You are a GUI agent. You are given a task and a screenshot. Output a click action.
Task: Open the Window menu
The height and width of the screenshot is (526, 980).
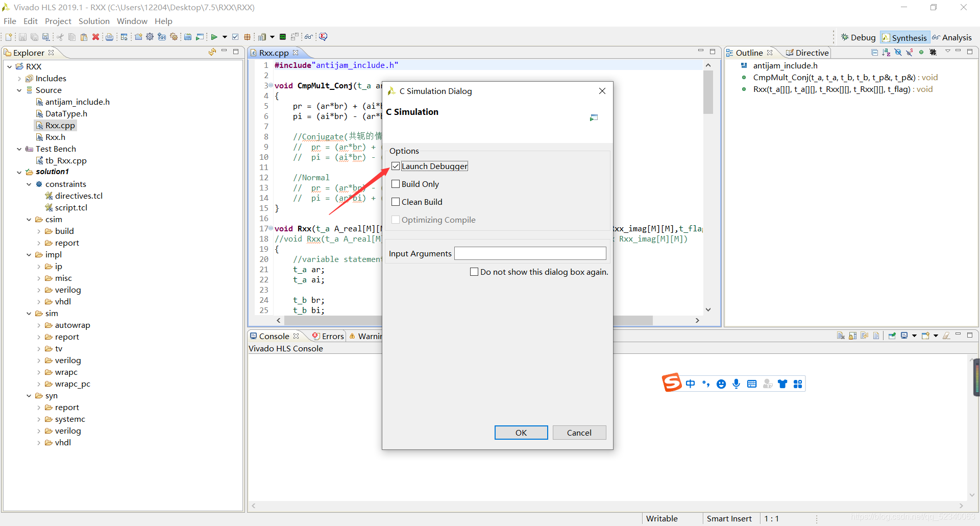point(132,21)
